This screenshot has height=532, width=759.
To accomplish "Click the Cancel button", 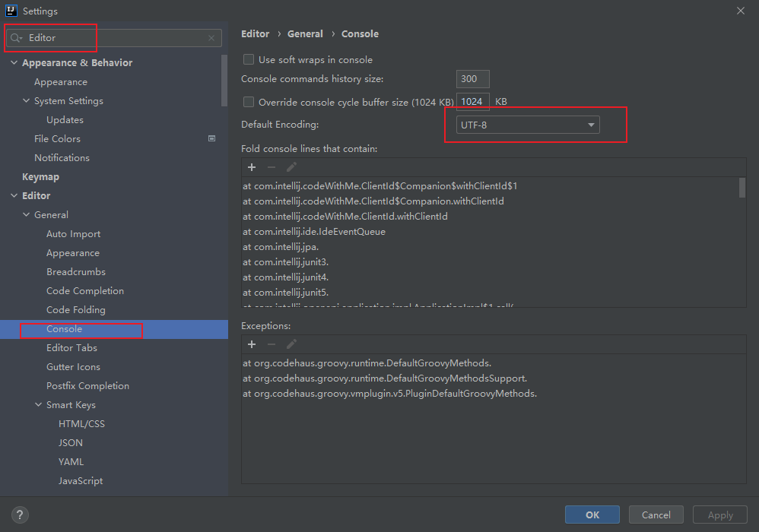I will (656, 515).
